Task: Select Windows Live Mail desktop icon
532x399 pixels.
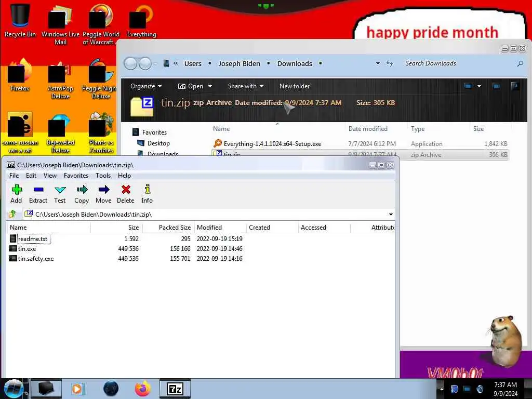Action: (x=60, y=24)
